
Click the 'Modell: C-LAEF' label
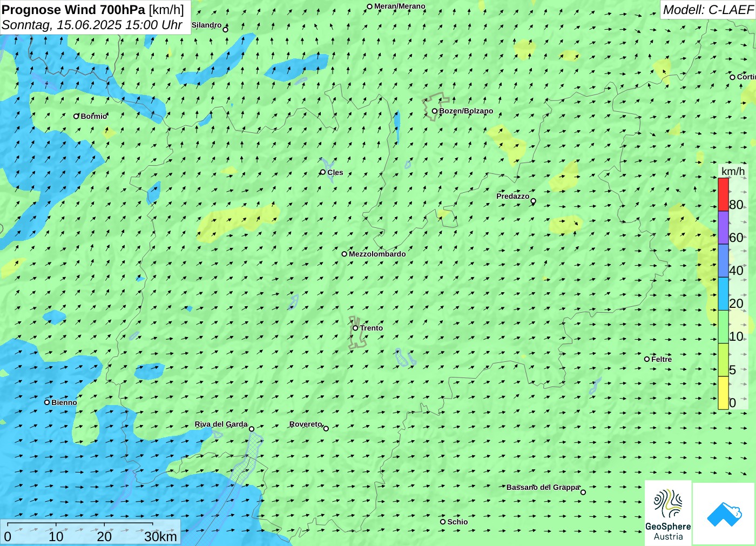(708, 10)
